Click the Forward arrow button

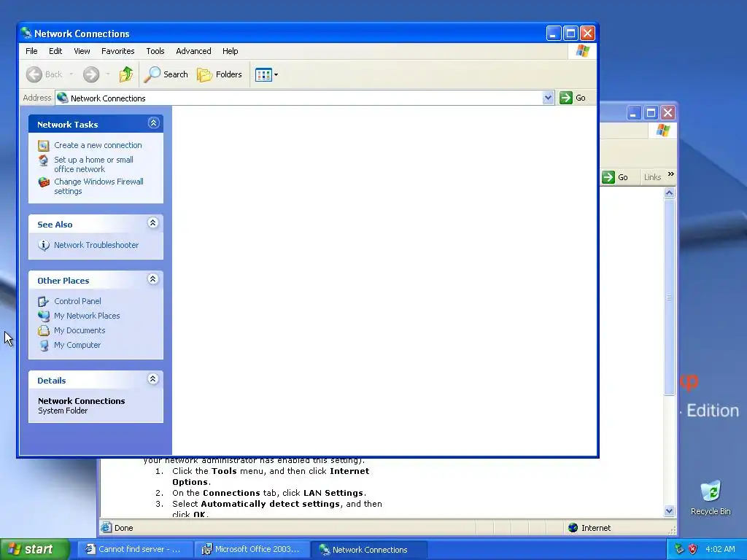(91, 74)
